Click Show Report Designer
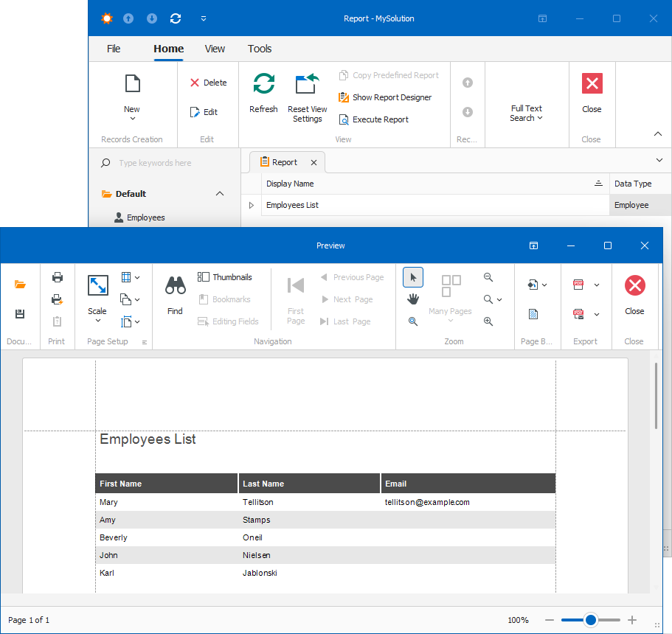The height and width of the screenshot is (634, 672). 385,97
